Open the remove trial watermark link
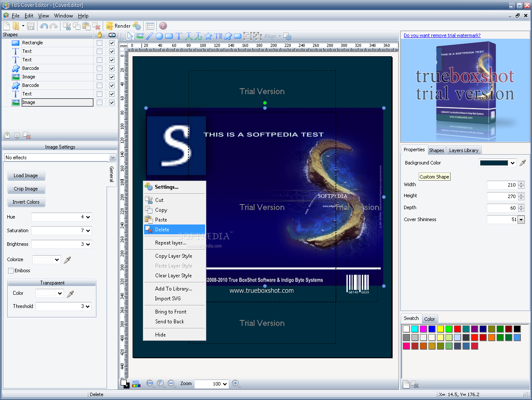Screen dimensions: 532x400 click(x=442, y=35)
